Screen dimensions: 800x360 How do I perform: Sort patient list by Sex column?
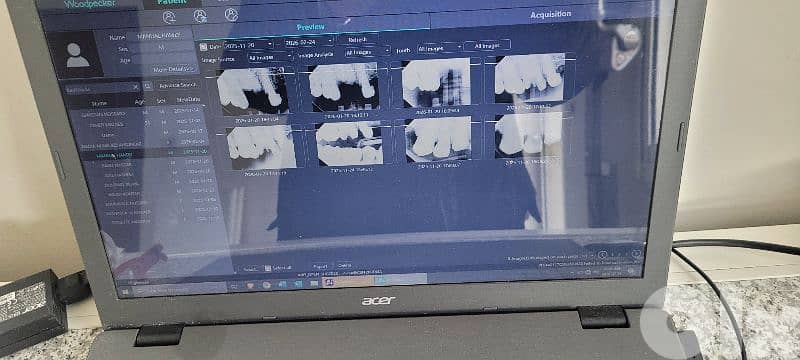point(161,100)
